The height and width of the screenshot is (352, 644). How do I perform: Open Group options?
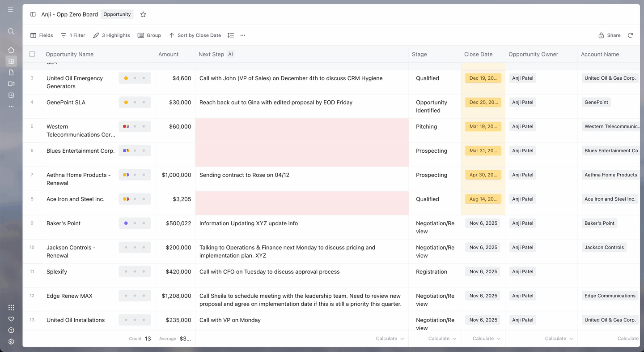(x=149, y=35)
